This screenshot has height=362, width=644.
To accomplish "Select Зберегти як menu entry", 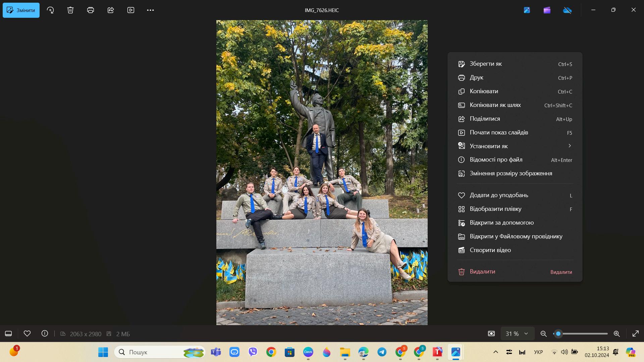I will tap(515, 64).
